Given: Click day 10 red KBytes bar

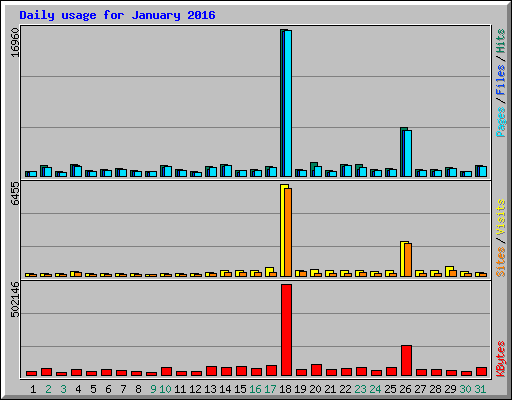Looking at the screenshot, I should (x=166, y=372).
